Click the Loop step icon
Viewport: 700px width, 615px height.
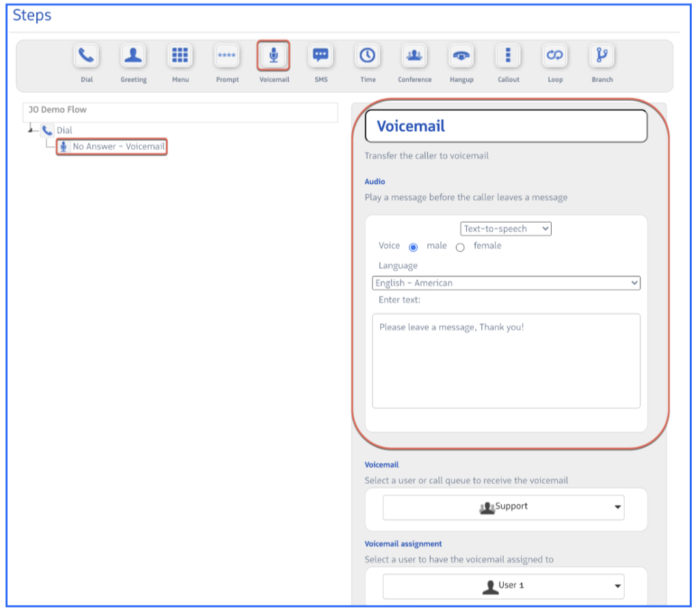(x=555, y=56)
